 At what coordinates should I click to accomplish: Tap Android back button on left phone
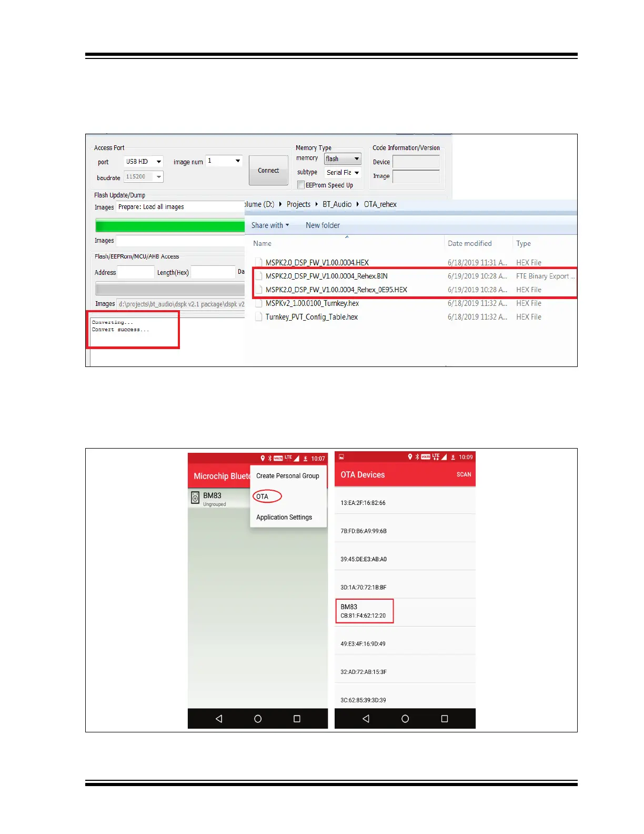[219, 719]
